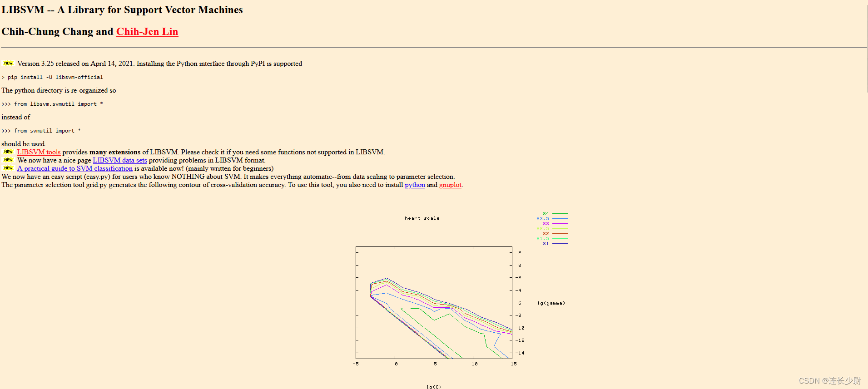This screenshot has width=868, height=389.
Task: Click the NEW badge beside practical guide link
Action: (x=8, y=168)
